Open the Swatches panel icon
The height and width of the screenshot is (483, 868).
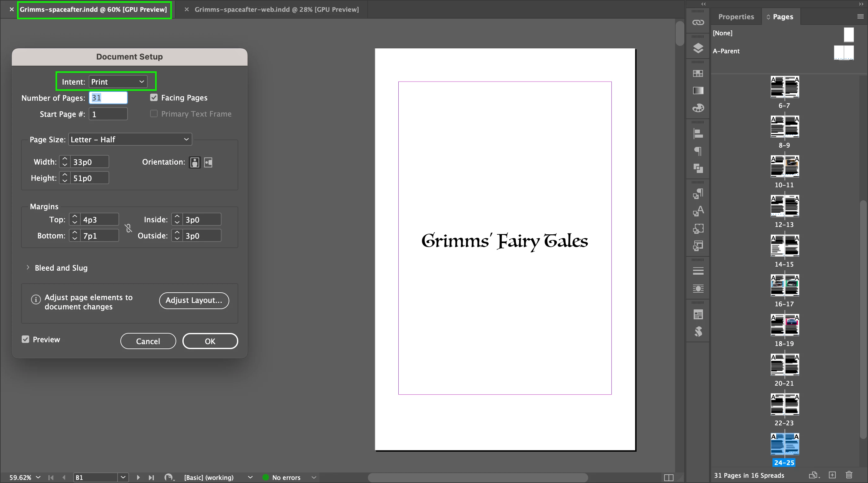pos(698,73)
